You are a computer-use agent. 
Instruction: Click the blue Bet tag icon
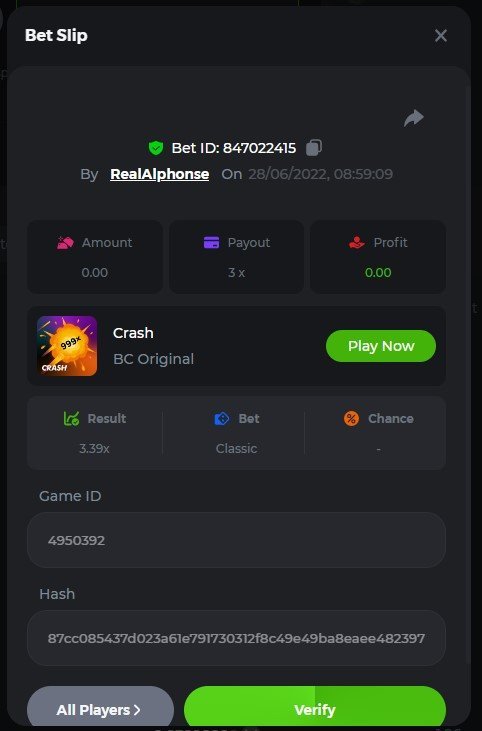point(222,419)
